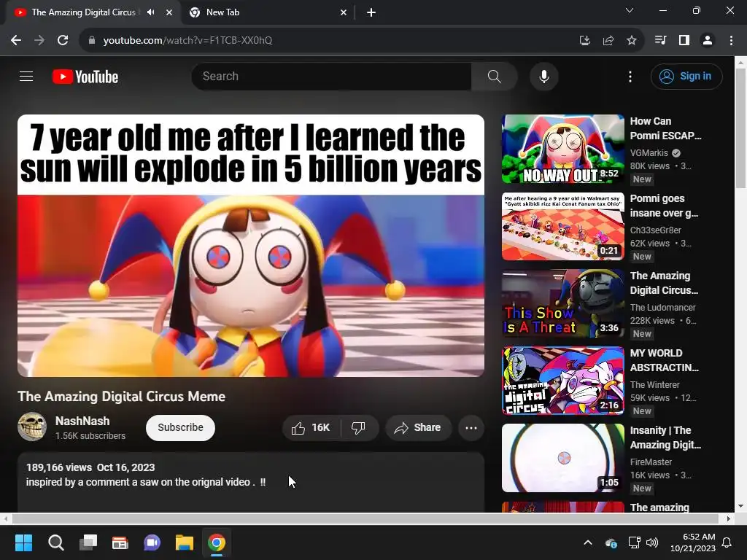Open notification center bell
The width and height of the screenshot is (747, 560).
tap(727, 542)
